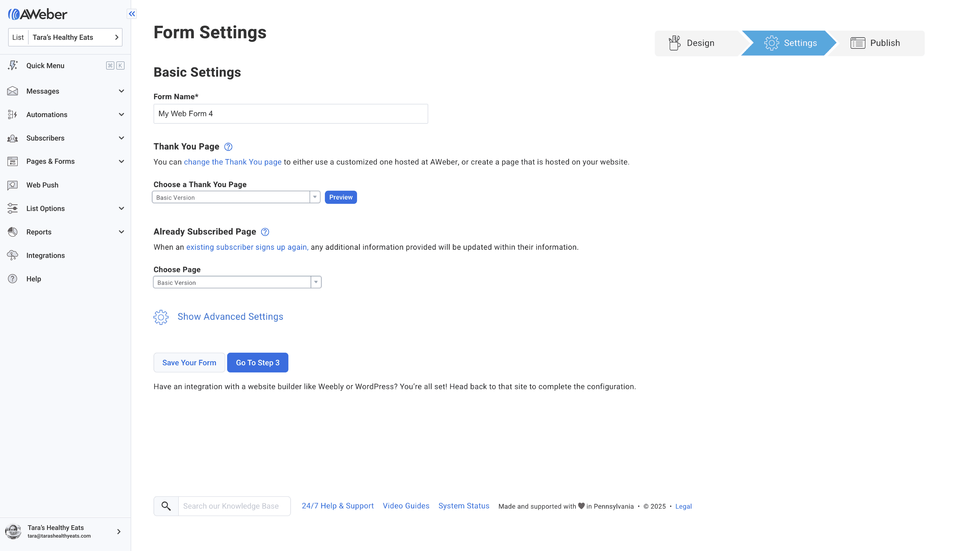
Task: Click the Advanced Settings gear icon
Action: 161,317
